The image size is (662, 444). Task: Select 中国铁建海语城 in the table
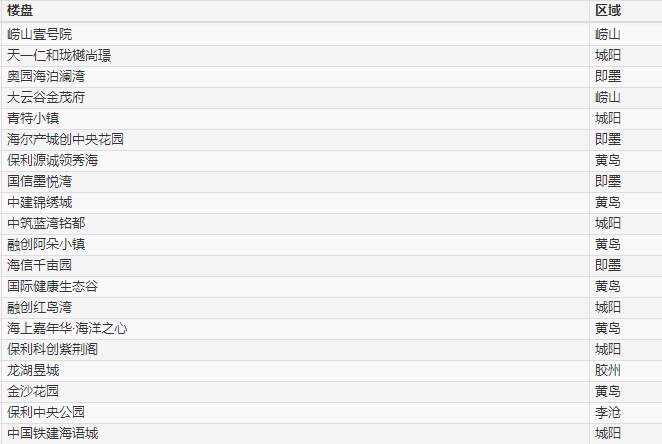(x=52, y=433)
